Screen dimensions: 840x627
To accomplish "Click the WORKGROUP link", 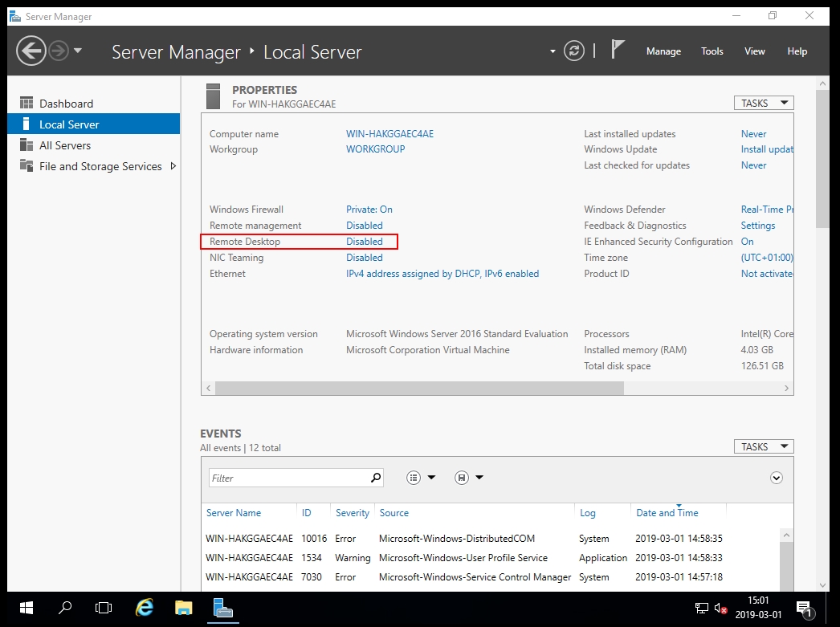I will [375, 149].
